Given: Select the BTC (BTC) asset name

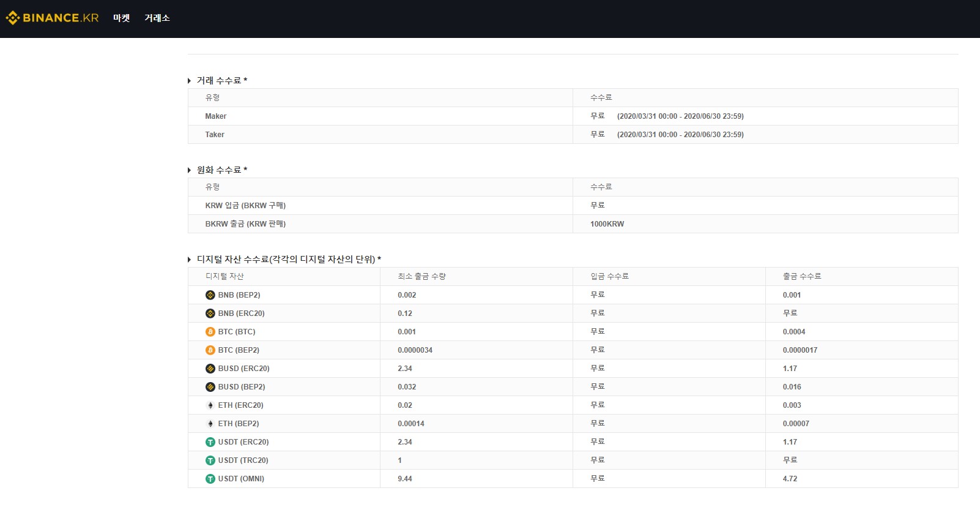Looking at the screenshot, I should click(x=237, y=332).
